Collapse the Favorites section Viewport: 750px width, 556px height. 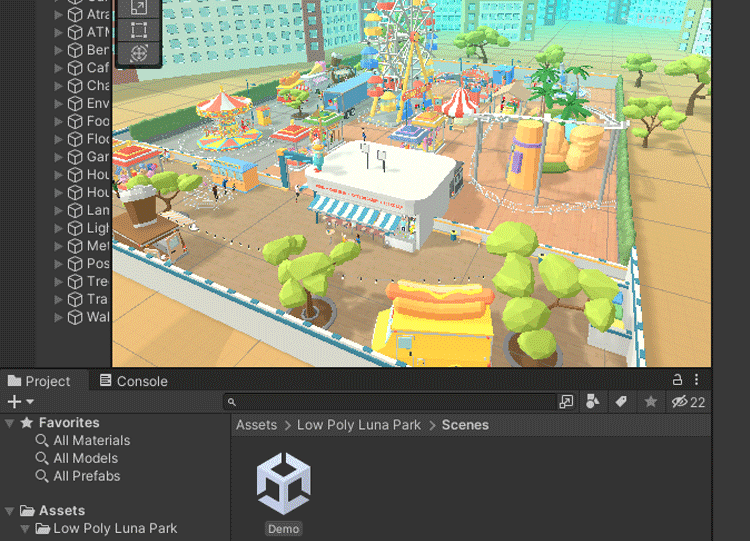point(10,423)
